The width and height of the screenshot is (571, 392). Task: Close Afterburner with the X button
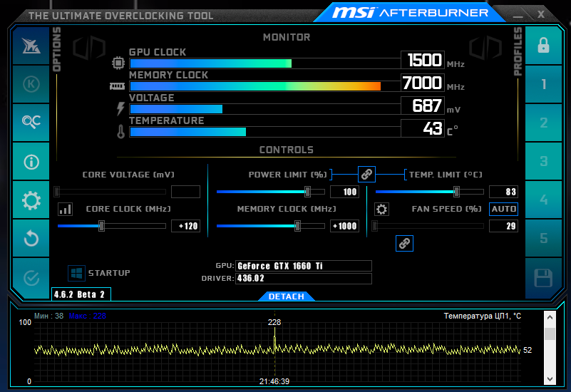click(541, 14)
